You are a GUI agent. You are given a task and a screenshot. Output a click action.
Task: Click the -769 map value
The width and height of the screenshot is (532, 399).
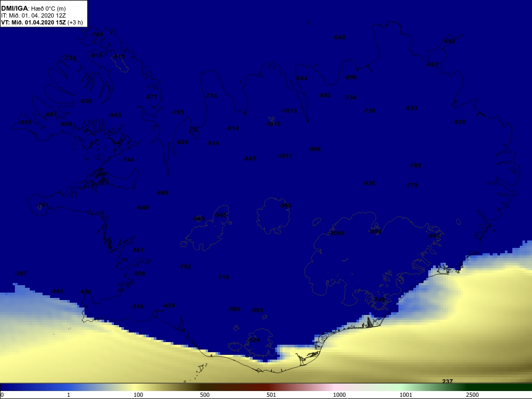(x=97, y=35)
